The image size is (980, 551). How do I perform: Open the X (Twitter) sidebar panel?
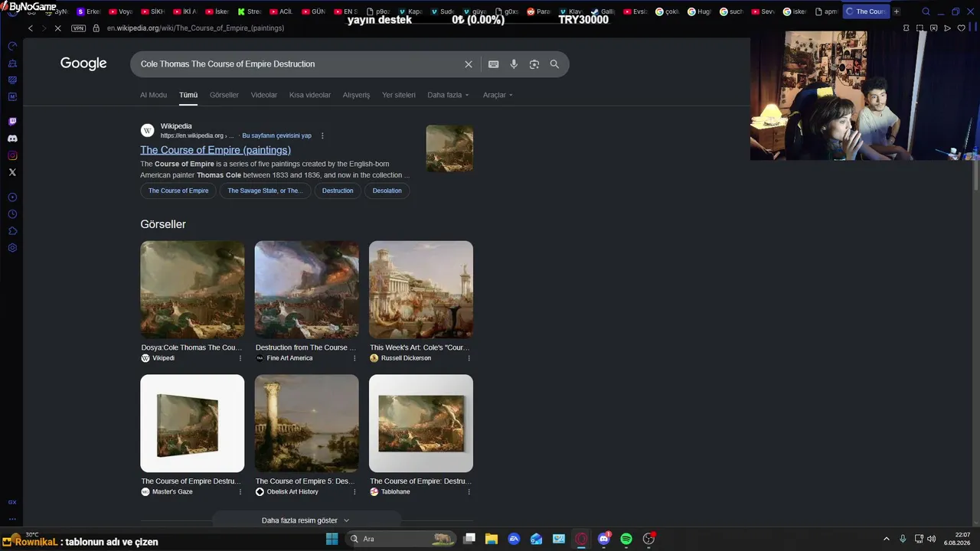point(12,172)
